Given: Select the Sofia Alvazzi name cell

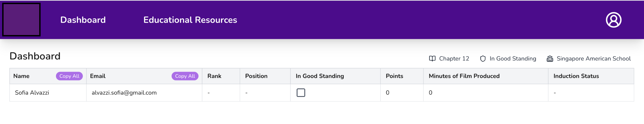Looking at the screenshot, I should (x=48, y=93).
